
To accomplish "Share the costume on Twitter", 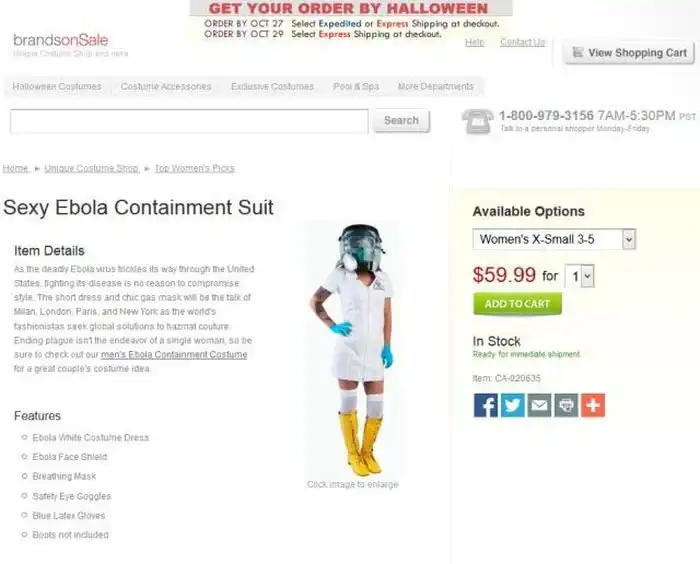I will click(512, 405).
